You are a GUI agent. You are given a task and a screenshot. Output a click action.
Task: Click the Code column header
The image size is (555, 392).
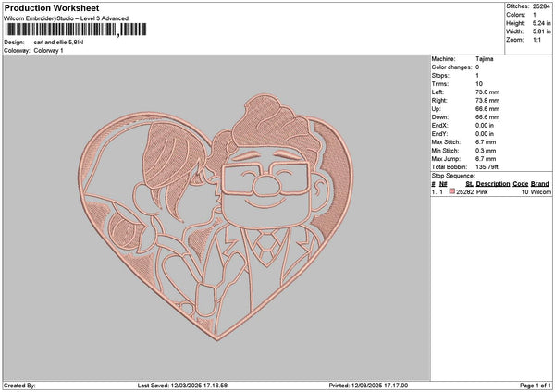coord(520,184)
